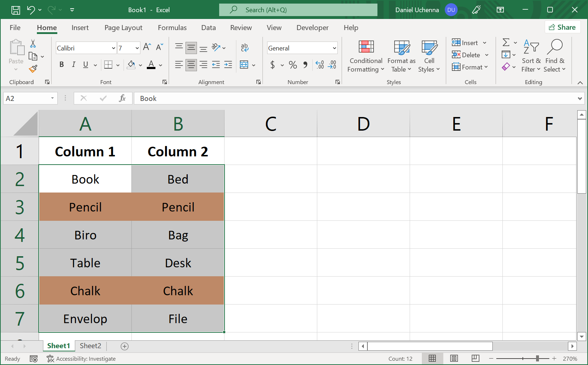This screenshot has width=588, height=365.
Task: Click inside the formula bar
Action: pyautogui.click(x=251, y=98)
